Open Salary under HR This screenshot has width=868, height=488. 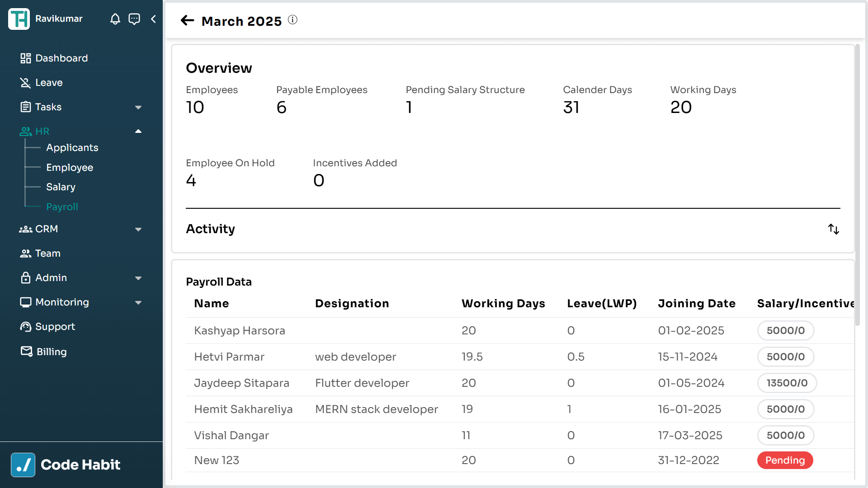click(x=61, y=187)
